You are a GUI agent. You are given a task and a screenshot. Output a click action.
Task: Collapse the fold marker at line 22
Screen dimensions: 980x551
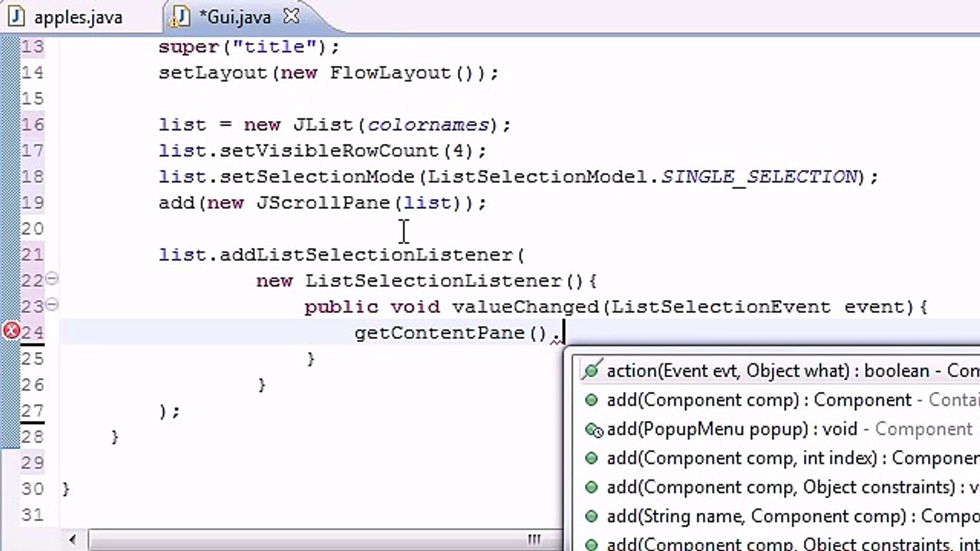point(52,279)
